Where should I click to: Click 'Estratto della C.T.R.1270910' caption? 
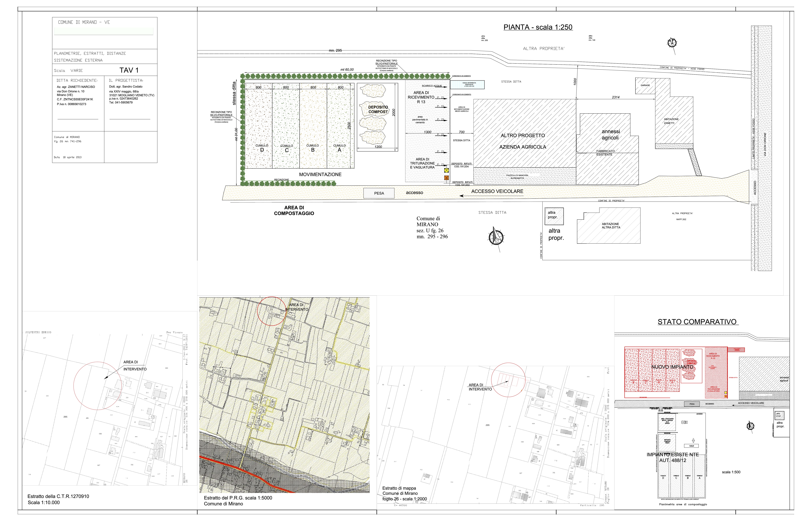[x=58, y=496]
